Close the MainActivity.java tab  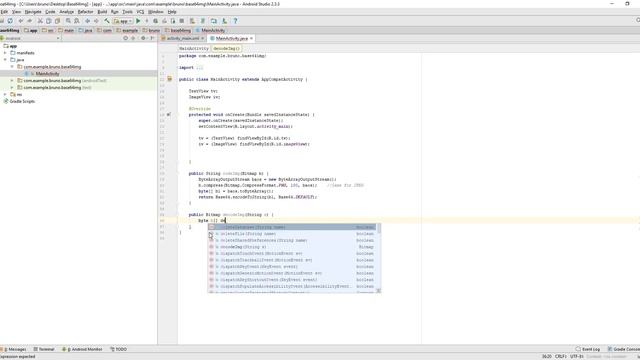pos(251,38)
